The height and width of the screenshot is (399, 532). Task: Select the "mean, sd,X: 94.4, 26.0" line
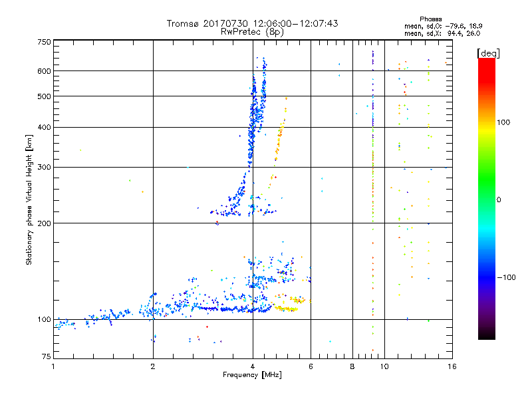click(x=442, y=33)
